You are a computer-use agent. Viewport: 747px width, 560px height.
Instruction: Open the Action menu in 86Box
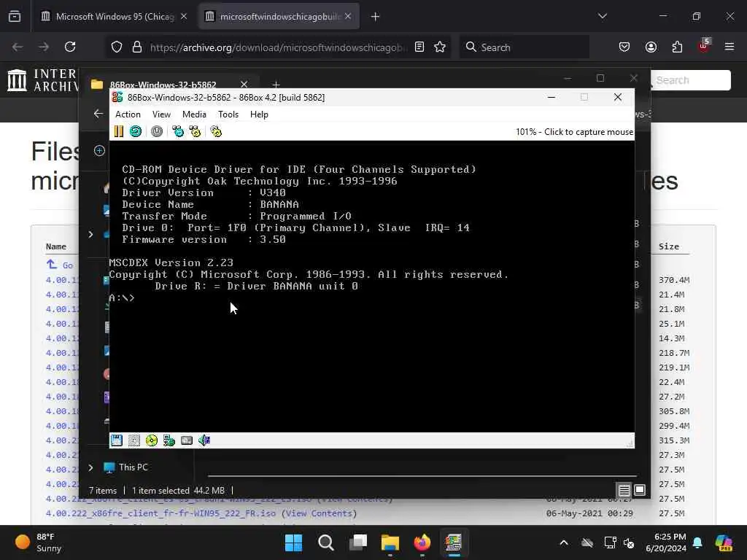coord(128,114)
